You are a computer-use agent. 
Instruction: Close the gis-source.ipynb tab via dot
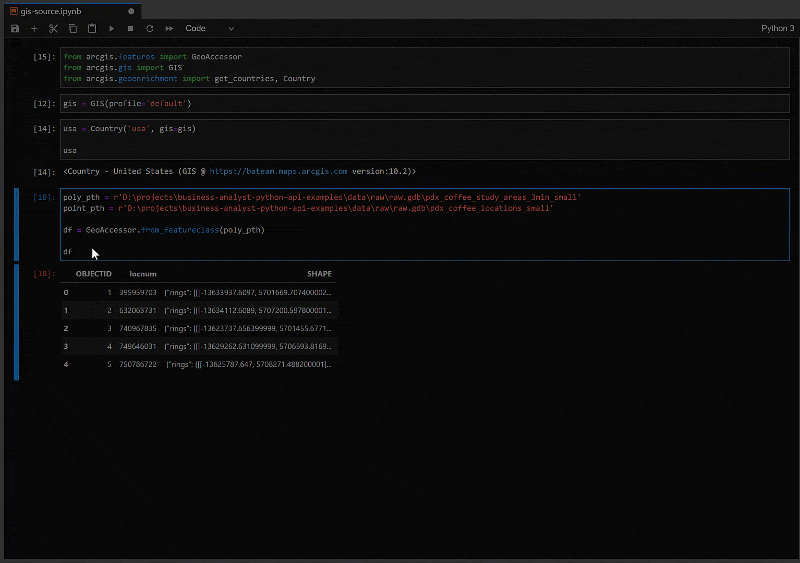pyautogui.click(x=131, y=10)
